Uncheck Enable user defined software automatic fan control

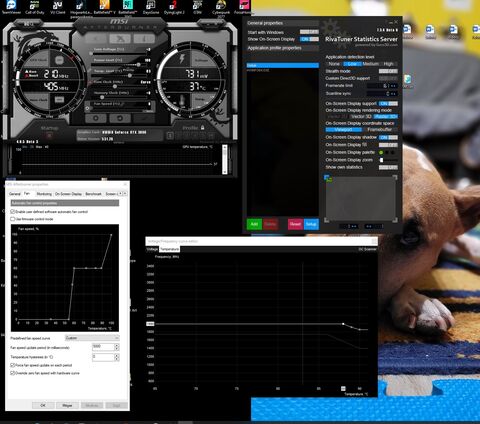(13, 212)
